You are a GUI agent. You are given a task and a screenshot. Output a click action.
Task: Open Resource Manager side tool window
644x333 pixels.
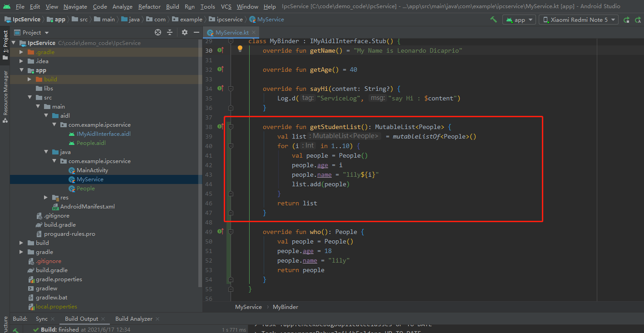pyautogui.click(x=5, y=96)
